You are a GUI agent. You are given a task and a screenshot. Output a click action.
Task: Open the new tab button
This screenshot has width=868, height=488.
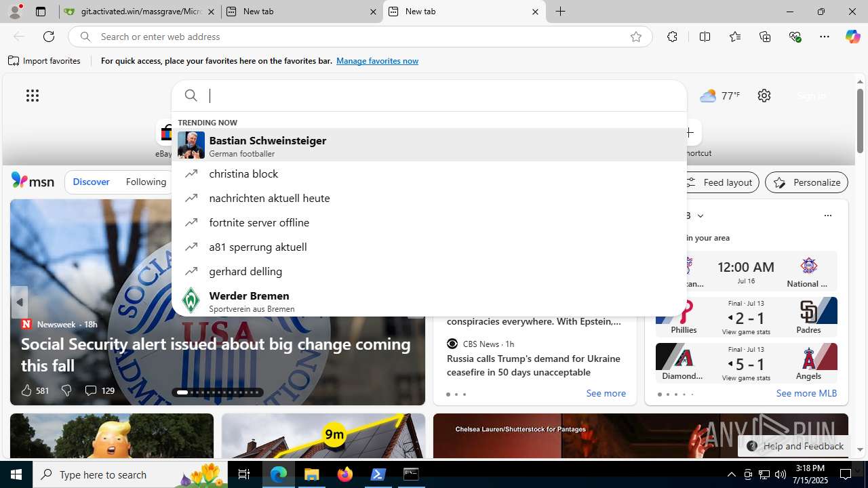pos(561,12)
